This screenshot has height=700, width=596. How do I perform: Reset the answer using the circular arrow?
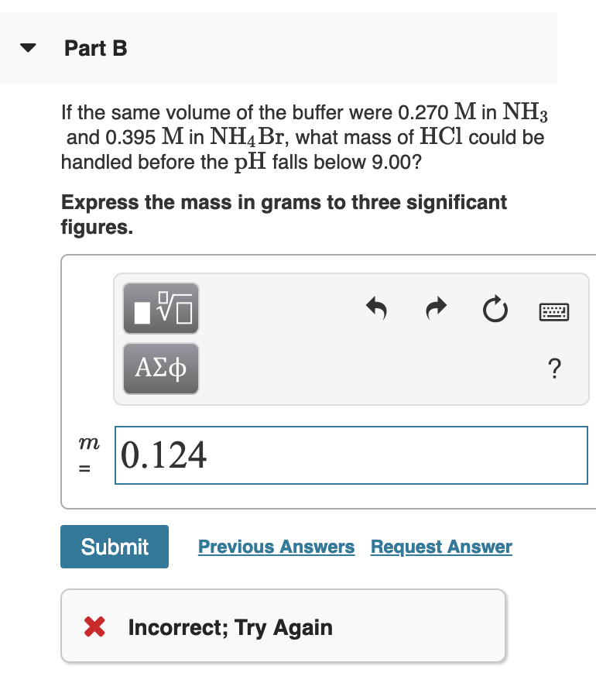495,308
